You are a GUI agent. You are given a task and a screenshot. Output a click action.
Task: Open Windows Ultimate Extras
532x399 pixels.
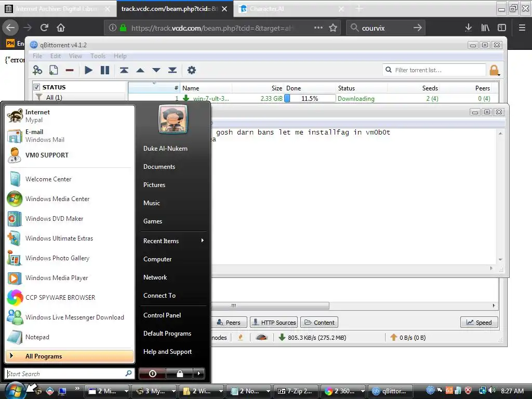[69, 238]
